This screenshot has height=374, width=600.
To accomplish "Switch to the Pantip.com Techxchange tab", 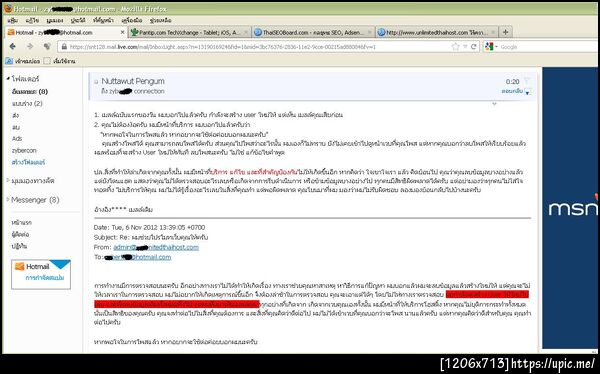I will [x=189, y=33].
